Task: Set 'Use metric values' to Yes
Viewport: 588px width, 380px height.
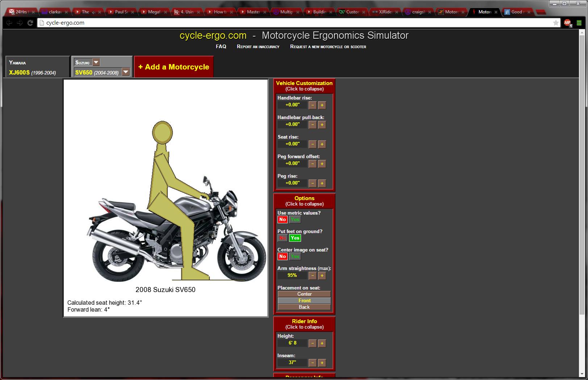Action: tap(295, 220)
